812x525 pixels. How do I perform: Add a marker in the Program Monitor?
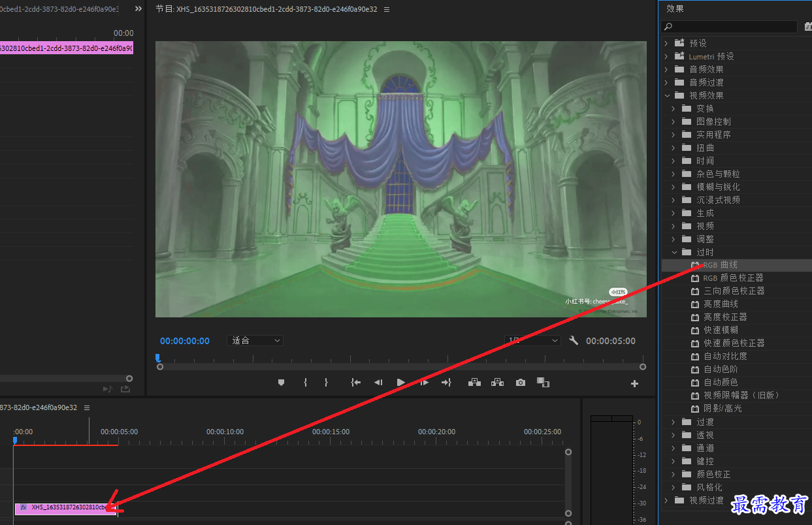[282, 383]
